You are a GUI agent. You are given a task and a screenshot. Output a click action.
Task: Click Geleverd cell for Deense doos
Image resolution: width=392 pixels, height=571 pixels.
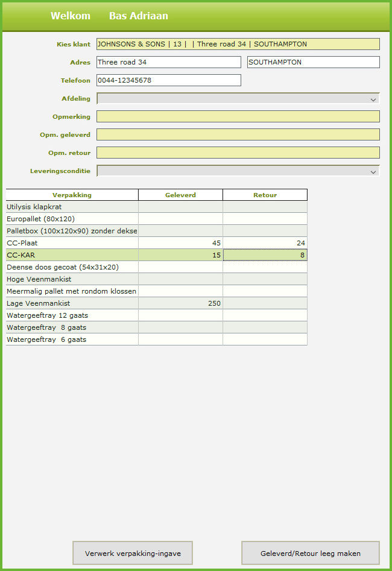(x=181, y=267)
